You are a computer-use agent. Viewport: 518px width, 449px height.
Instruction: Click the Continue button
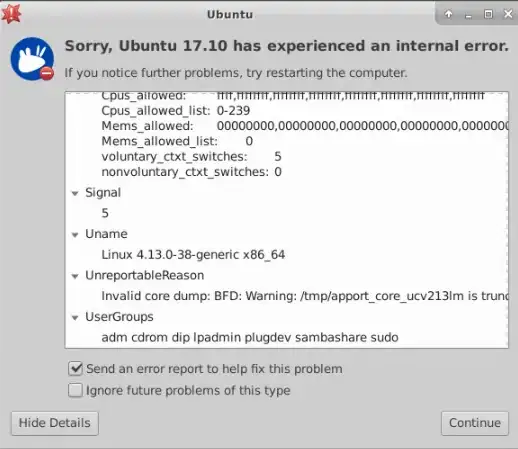(x=475, y=423)
